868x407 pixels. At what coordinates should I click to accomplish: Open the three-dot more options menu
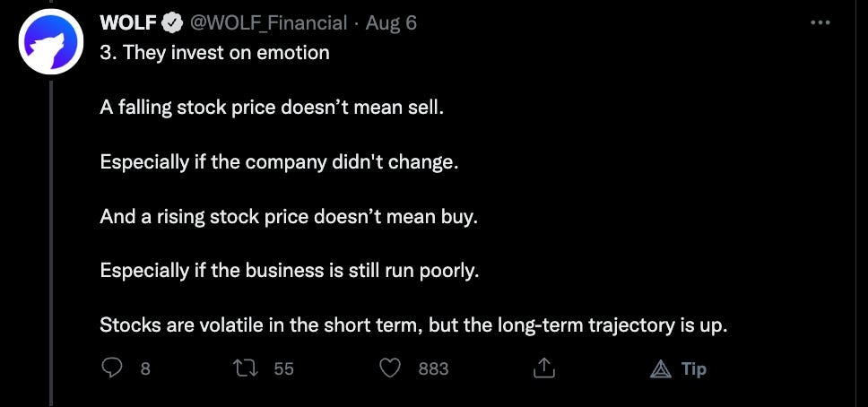820,22
